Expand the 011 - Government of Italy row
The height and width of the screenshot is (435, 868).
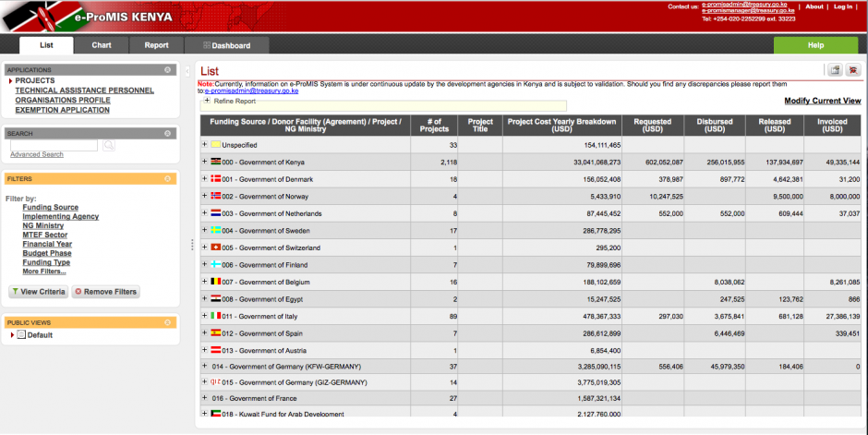coord(204,316)
